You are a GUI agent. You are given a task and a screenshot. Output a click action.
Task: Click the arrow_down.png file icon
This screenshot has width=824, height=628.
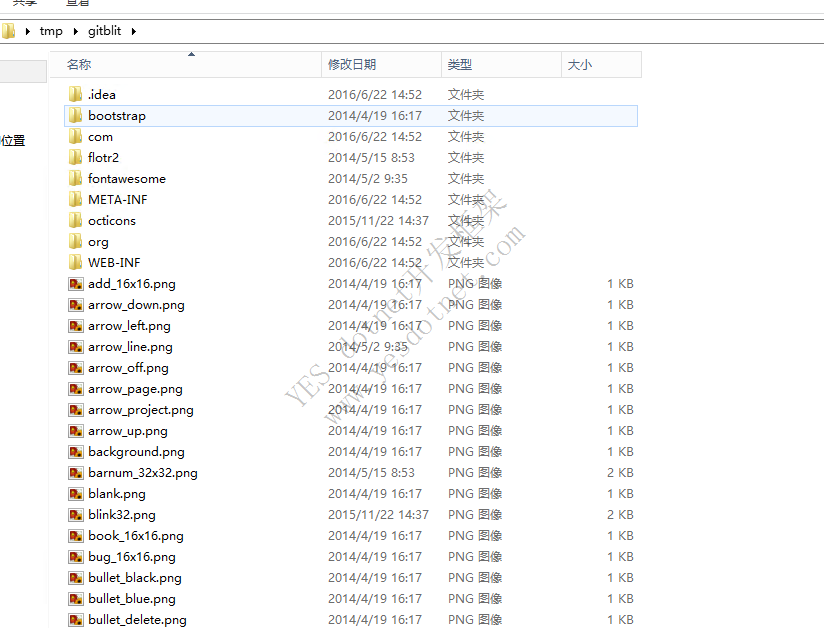(x=76, y=305)
